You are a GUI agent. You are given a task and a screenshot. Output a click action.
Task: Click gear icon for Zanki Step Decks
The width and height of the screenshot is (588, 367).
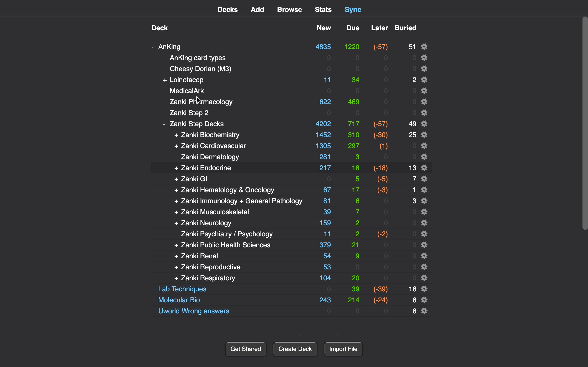[424, 124]
